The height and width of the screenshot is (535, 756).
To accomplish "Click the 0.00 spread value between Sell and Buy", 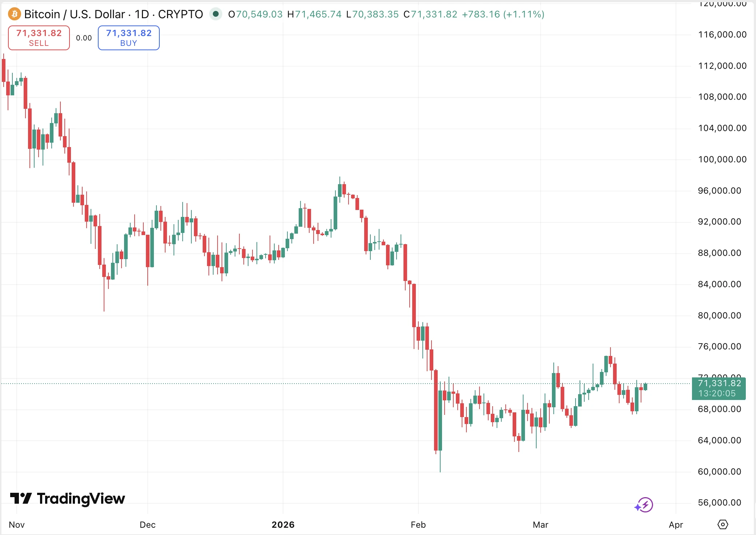I will pyautogui.click(x=84, y=38).
